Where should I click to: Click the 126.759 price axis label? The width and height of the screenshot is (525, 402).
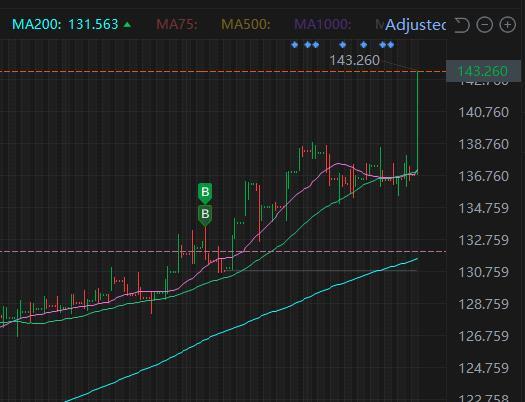point(483,336)
